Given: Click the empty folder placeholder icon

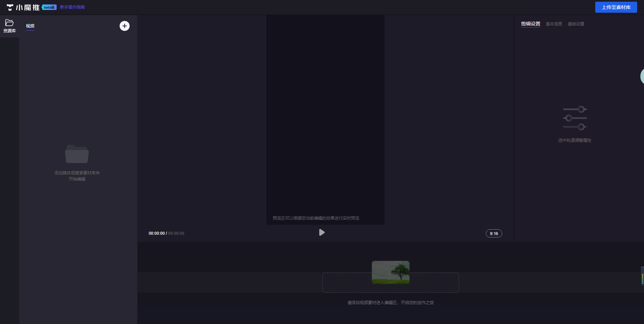Looking at the screenshot, I should pos(77,154).
